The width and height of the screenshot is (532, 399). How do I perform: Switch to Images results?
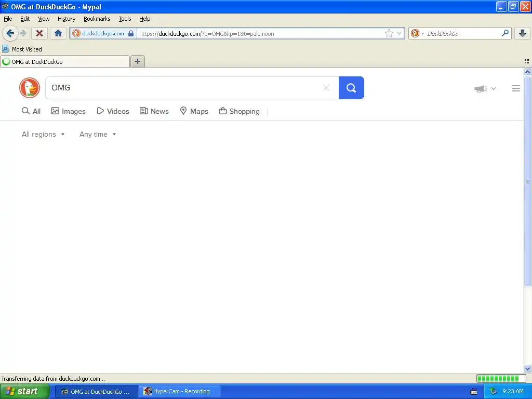click(x=68, y=111)
